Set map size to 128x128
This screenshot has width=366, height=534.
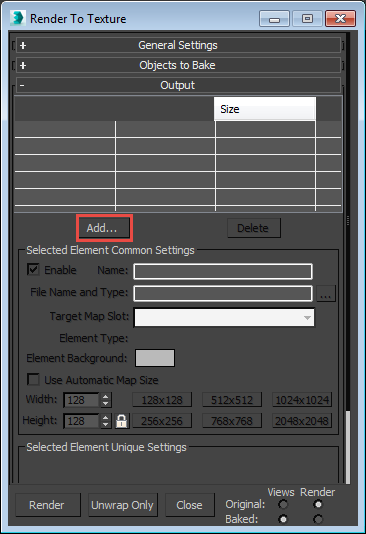(x=162, y=400)
